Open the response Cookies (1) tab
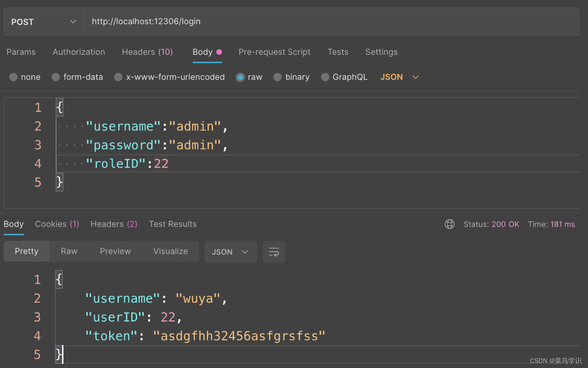The image size is (588, 368). [57, 224]
